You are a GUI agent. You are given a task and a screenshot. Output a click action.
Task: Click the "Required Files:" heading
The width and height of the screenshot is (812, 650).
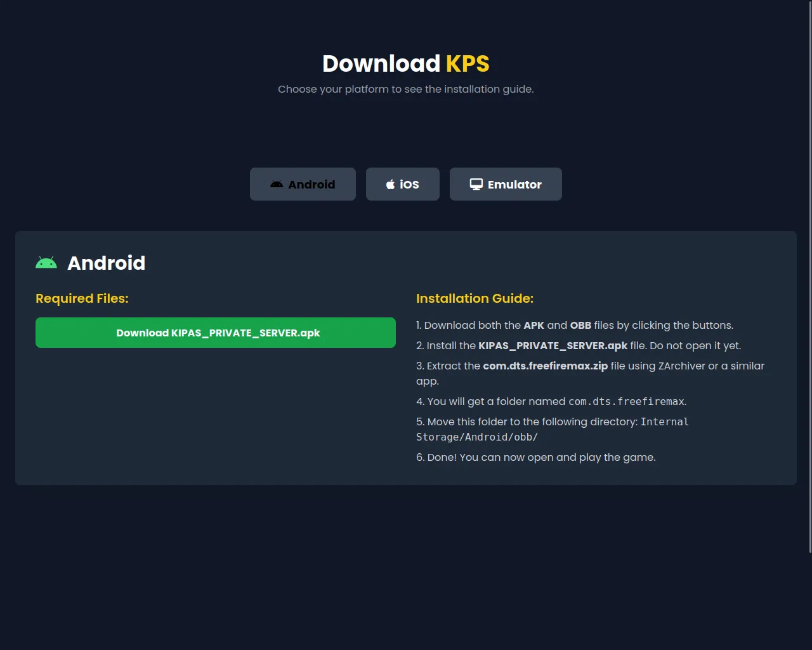tap(82, 298)
